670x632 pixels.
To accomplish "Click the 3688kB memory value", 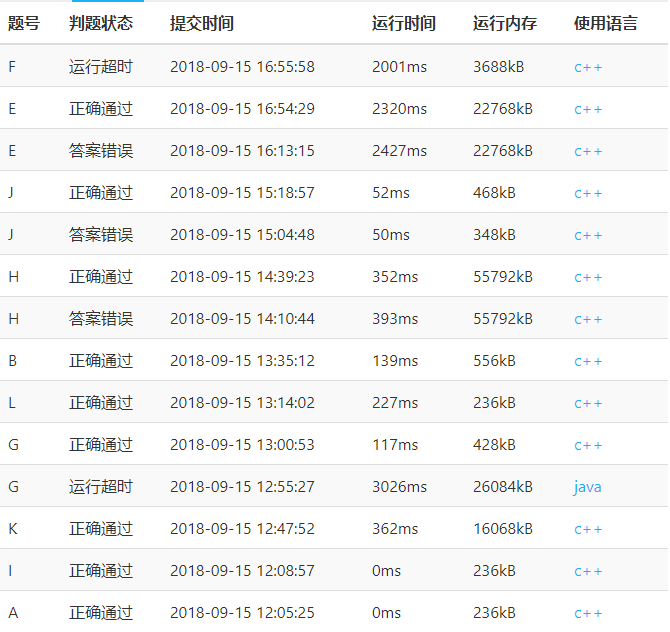I will (498, 67).
